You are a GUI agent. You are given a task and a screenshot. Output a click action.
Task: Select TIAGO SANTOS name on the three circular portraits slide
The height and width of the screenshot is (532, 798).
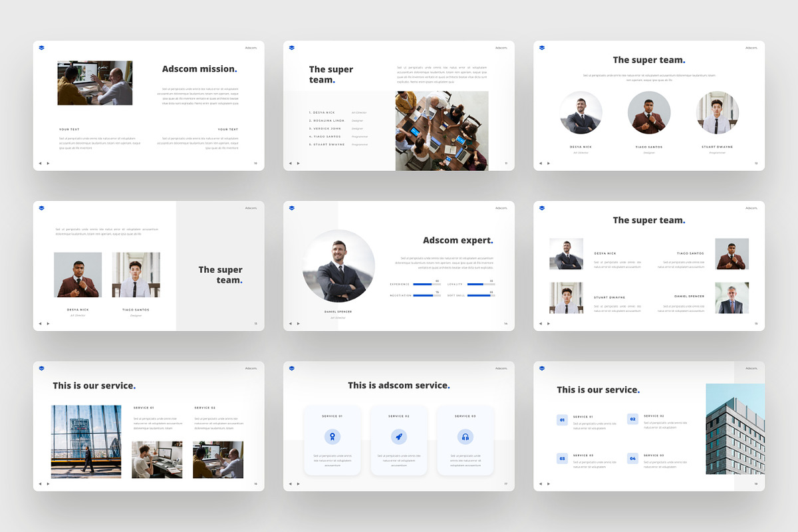(x=649, y=147)
